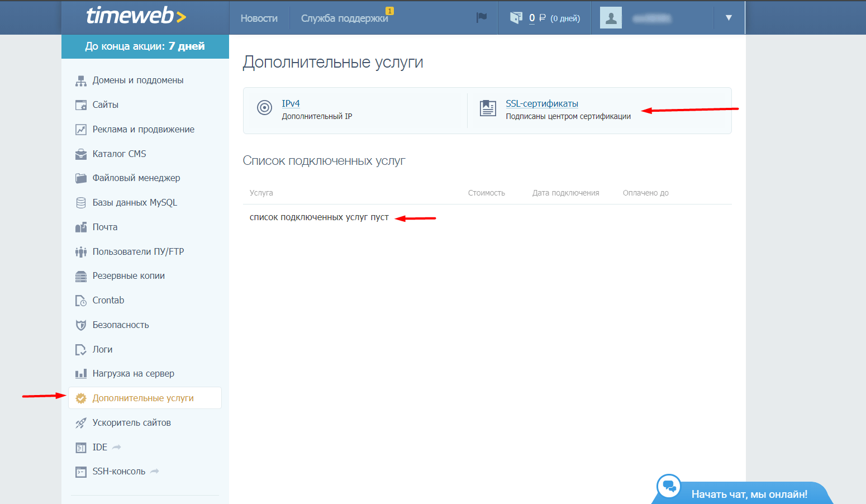Open the user avatar profile icon
866x504 pixels.
(x=611, y=18)
